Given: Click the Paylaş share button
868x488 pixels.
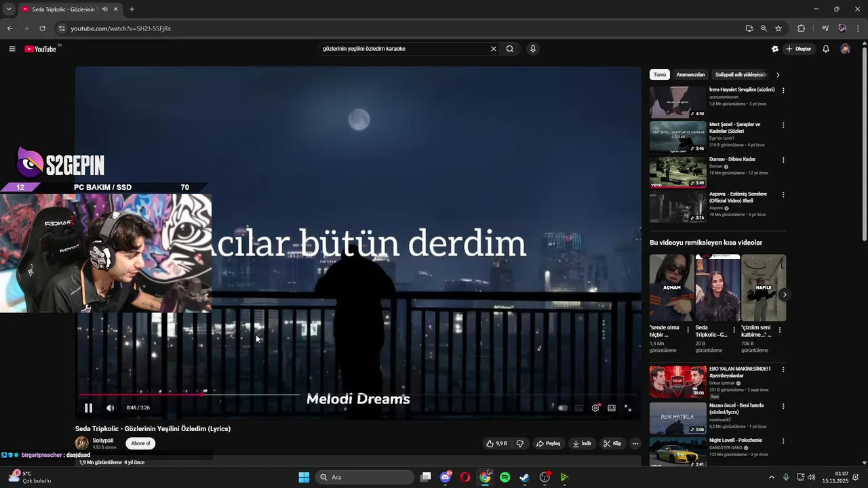Looking at the screenshot, I should point(548,443).
